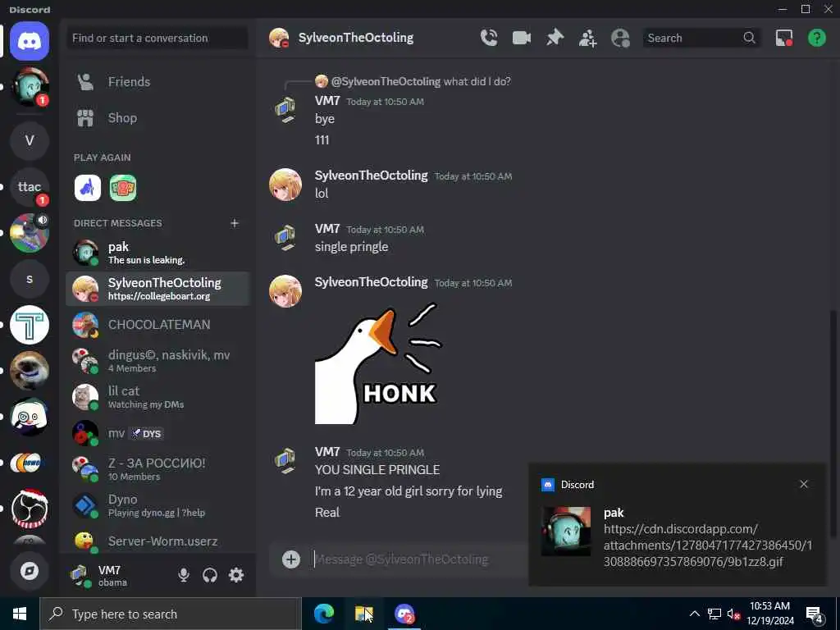The width and height of the screenshot is (840, 630).
Task: Open the OBS santa hat server icon
Action: pyautogui.click(x=30, y=509)
